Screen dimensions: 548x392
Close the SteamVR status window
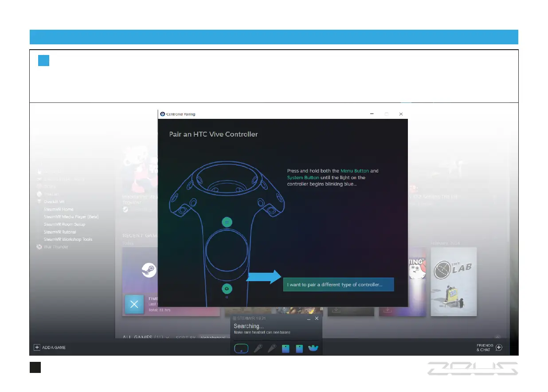point(317,318)
